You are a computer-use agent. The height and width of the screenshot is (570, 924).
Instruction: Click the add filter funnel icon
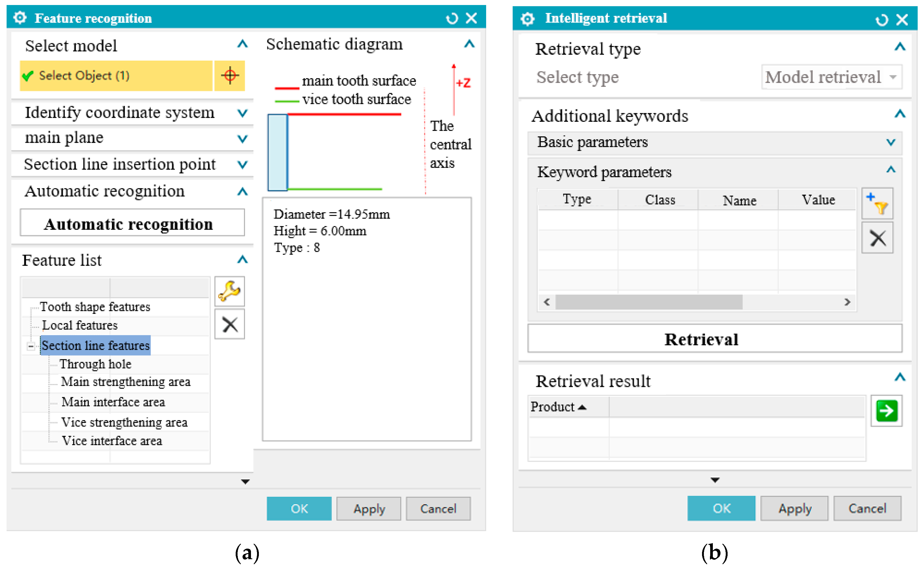click(877, 204)
